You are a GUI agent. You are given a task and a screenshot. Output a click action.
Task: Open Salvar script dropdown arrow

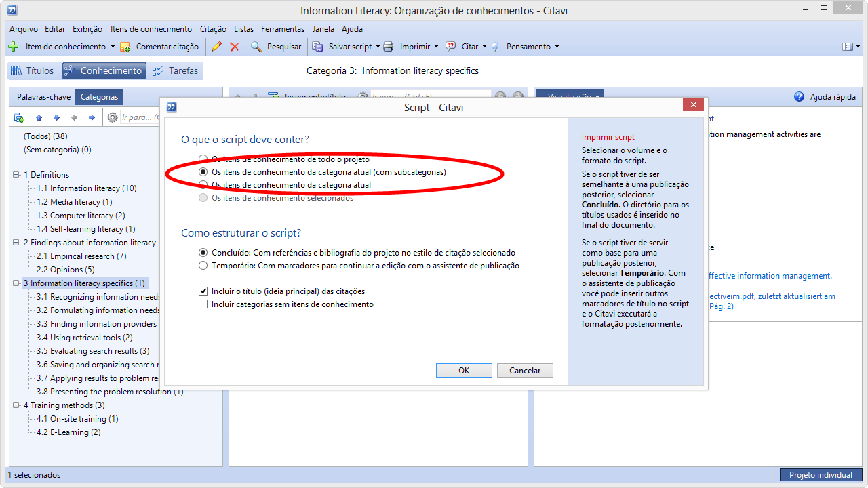point(378,47)
